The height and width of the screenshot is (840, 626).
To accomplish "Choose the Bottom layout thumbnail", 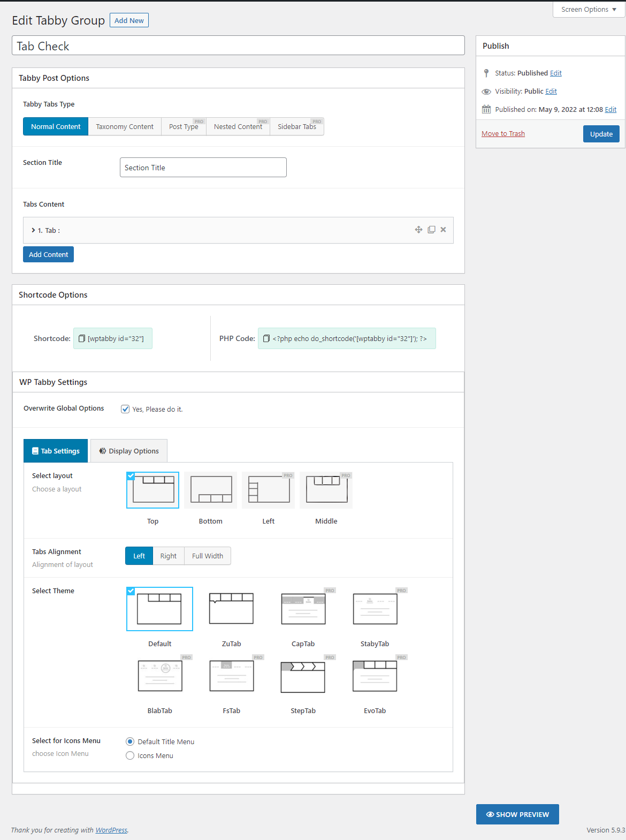I will coord(211,490).
